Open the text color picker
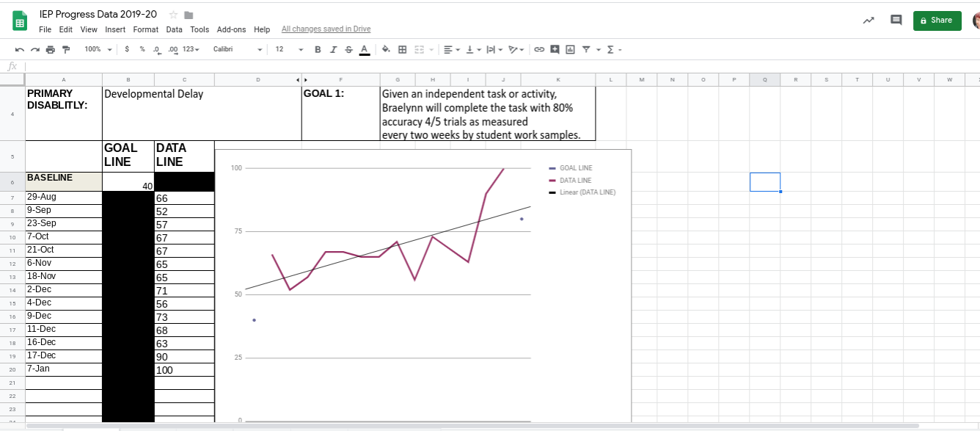The width and height of the screenshot is (980, 431). point(364,49)
